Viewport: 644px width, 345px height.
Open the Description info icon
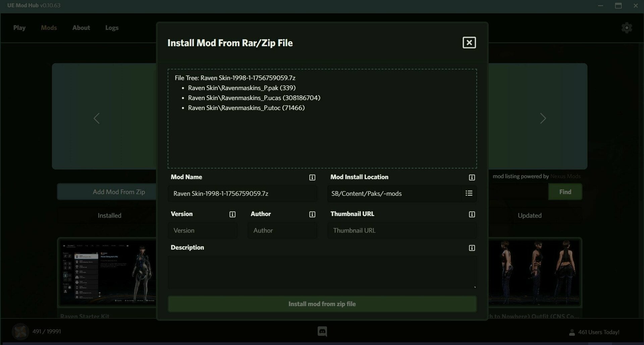pyautogui.click(x=472, y=248)
